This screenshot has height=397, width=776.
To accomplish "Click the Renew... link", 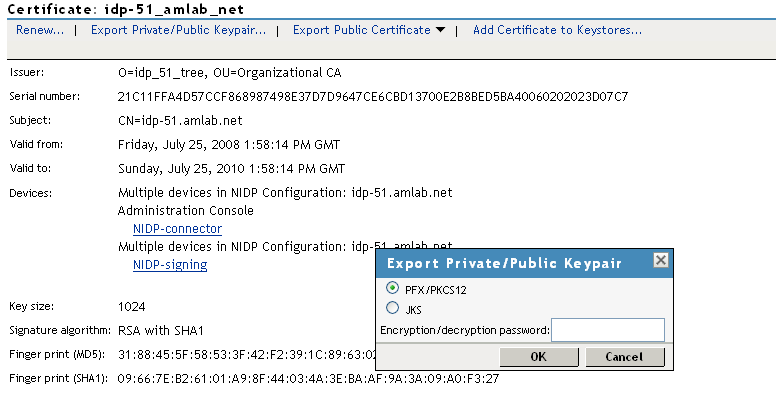I will [x=40, y=30].
